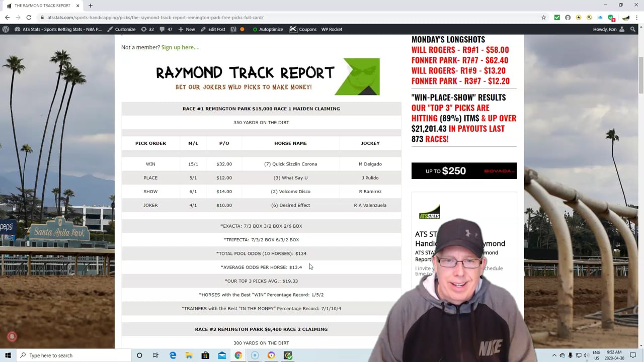The height and width of the screenshot is (362, 644).
Task: Select the $32.00 payout value
Action: [x=224, y=164]
